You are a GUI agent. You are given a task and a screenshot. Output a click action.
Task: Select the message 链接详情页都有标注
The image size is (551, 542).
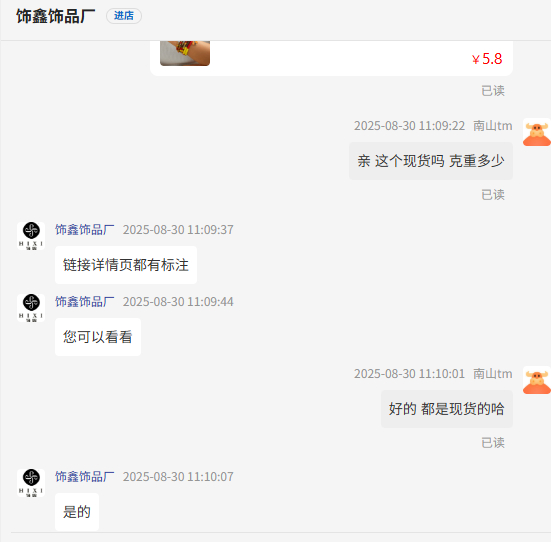[126, 265]
